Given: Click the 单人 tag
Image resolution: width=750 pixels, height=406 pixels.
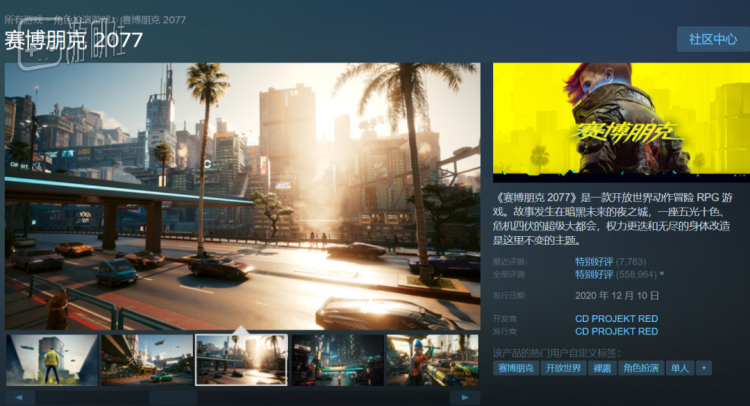Looking at the screenshot, I should (x=680, y=368).
